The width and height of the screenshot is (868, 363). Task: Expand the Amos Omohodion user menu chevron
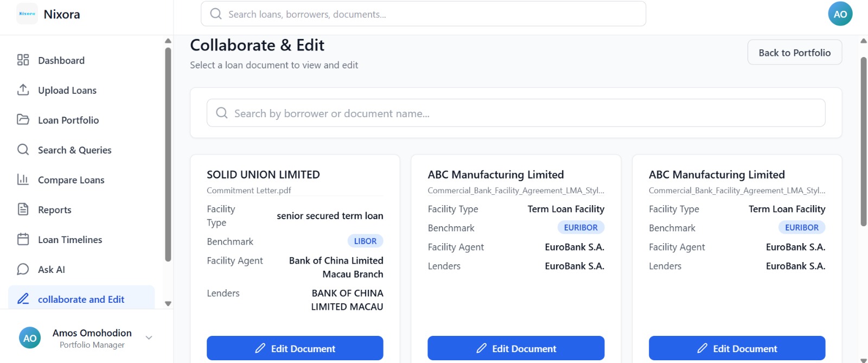(x=149, y=337)
